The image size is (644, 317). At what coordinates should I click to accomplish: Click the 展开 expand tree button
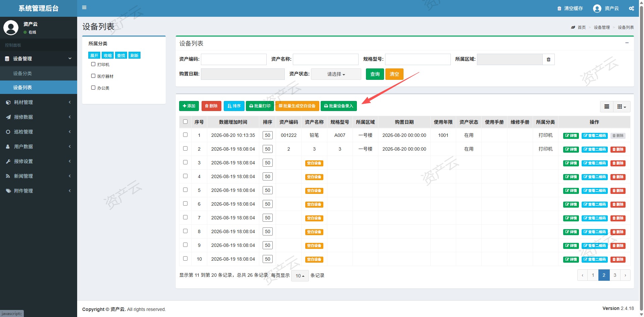94,55
